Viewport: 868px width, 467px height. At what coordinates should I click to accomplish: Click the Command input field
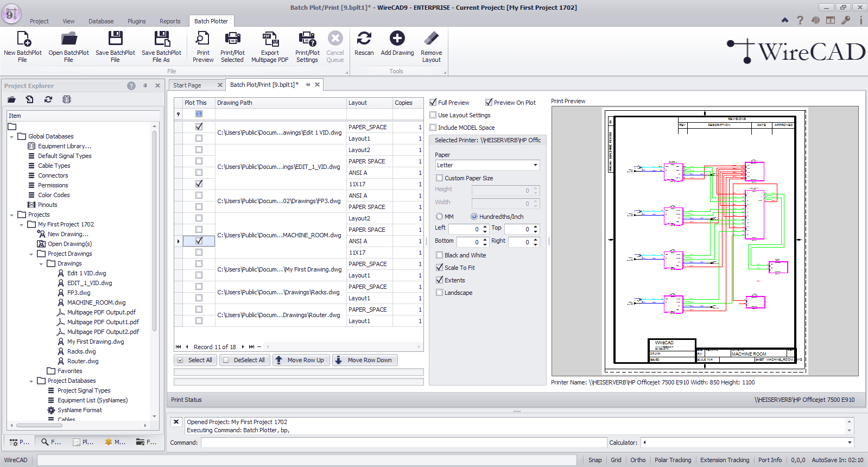click(x=403, y=443)
